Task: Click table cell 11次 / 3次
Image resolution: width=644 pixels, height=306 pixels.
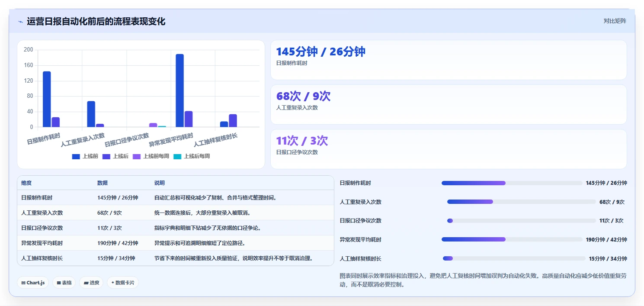Action: (x=109, y=228)
